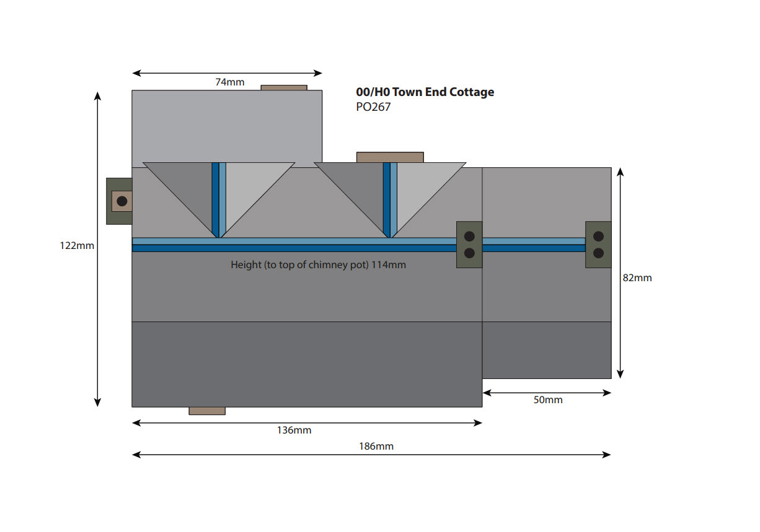
Task: Click the 186mm overall width label
Action: point(376,446)
